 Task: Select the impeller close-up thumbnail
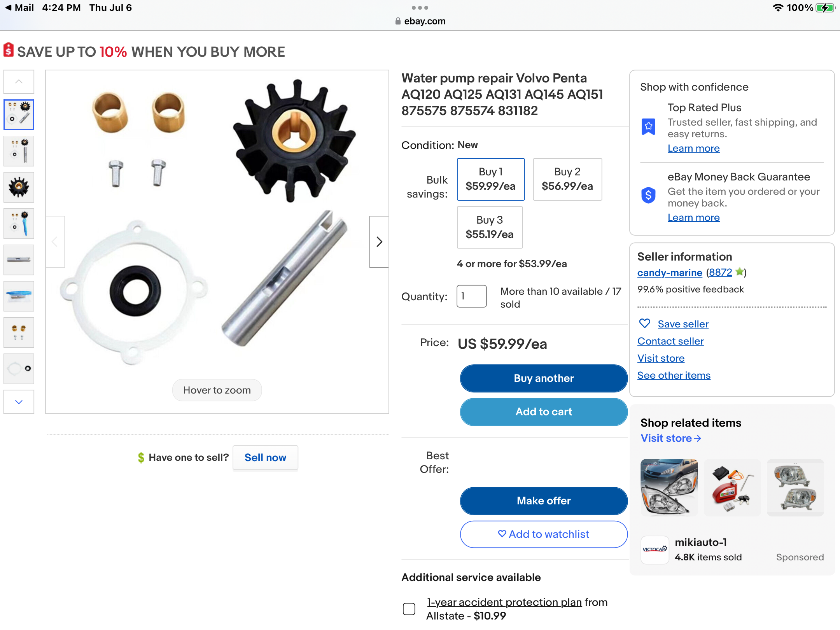19,187
